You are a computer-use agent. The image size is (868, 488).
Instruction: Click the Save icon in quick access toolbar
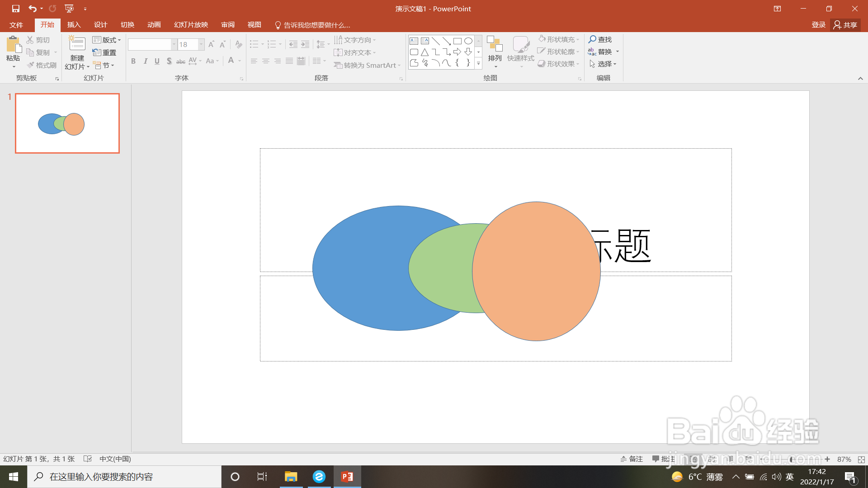click(x=15, y=9)
